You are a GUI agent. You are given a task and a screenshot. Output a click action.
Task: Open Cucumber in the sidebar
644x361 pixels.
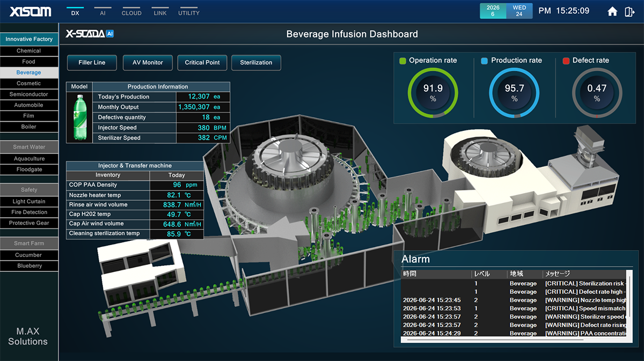(x=29, y=255)
